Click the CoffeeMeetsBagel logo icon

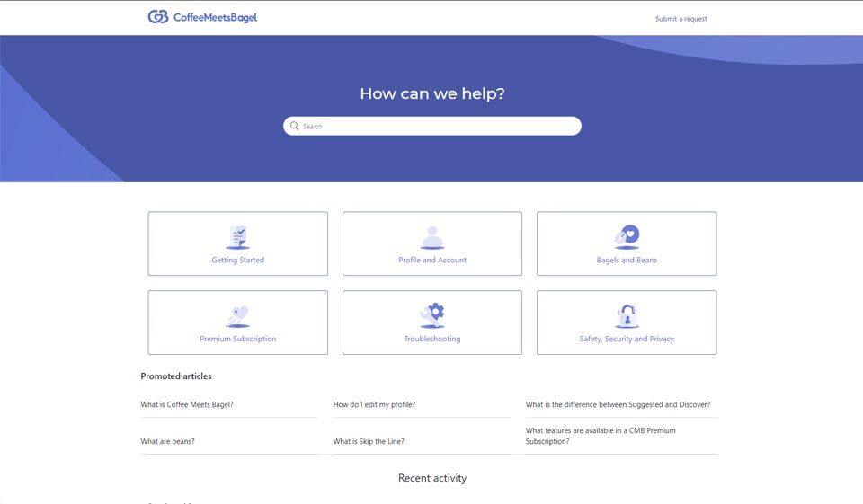pyautogui.click(x=158, y=17)
